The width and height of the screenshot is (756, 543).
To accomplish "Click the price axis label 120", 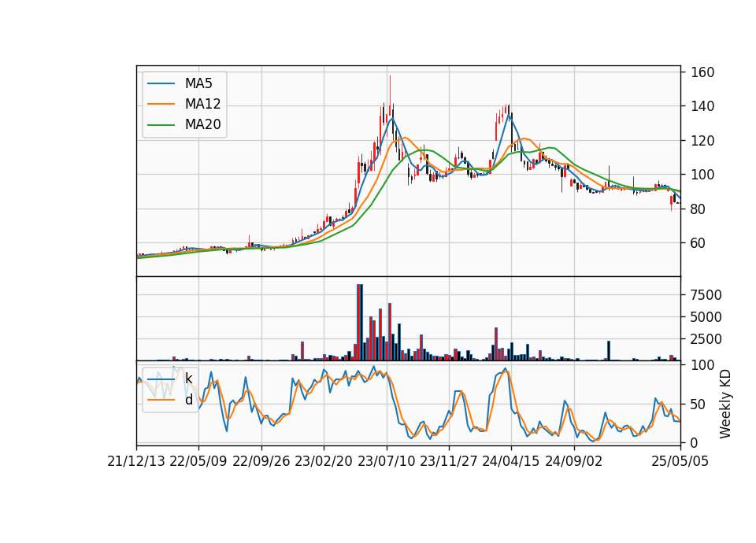I will click(702, 141).
